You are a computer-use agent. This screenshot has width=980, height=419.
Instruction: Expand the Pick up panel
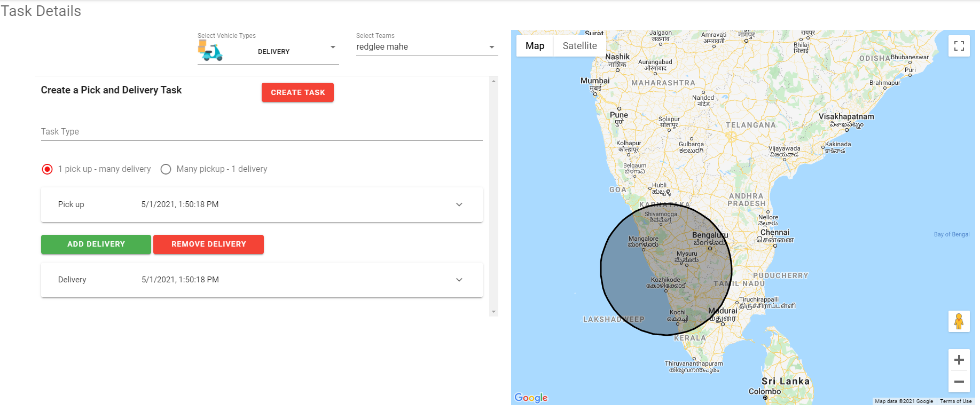coord(459,204)
